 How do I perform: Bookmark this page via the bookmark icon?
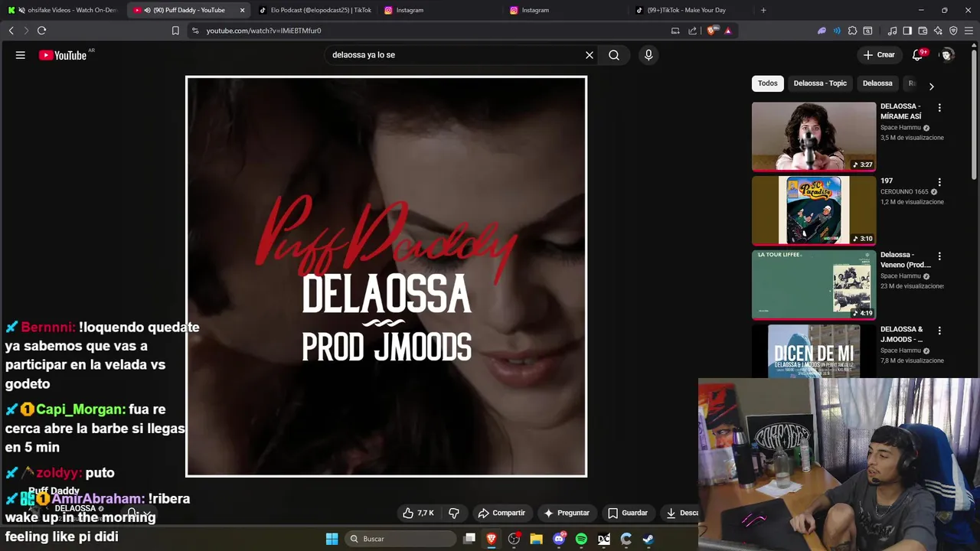click(175, 31)
